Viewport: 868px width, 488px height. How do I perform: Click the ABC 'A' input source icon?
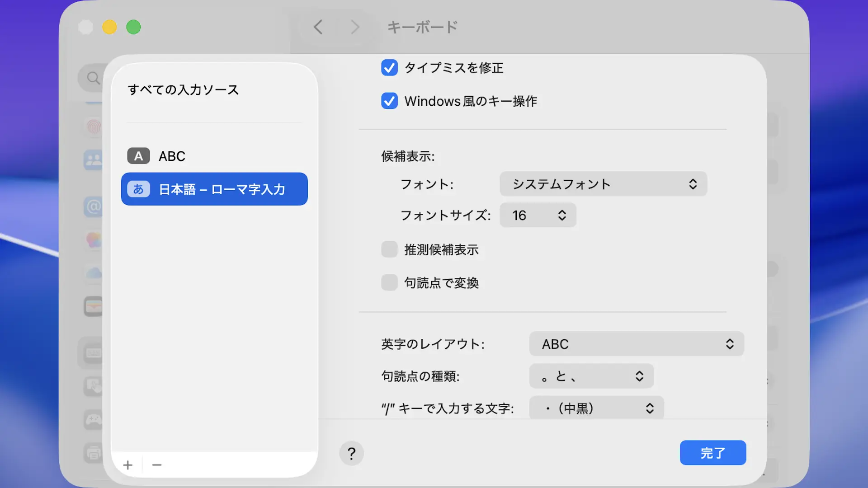138,156
